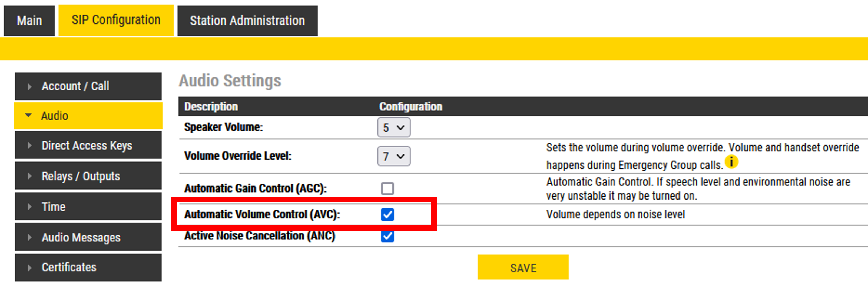Expand the Account / Call arrow icon
The width and height of the screenshot is (868, 287).
pyautogui.click(x=30, y=87)
